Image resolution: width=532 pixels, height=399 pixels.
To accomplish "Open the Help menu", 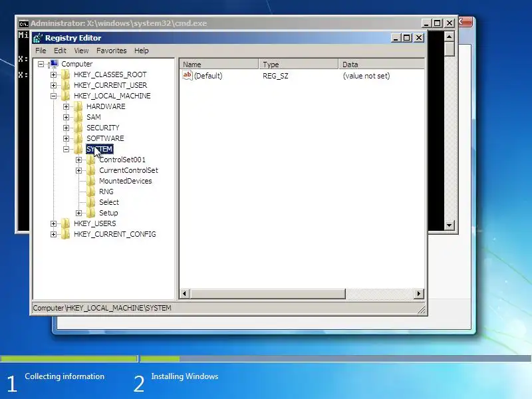I will point(142,51).
